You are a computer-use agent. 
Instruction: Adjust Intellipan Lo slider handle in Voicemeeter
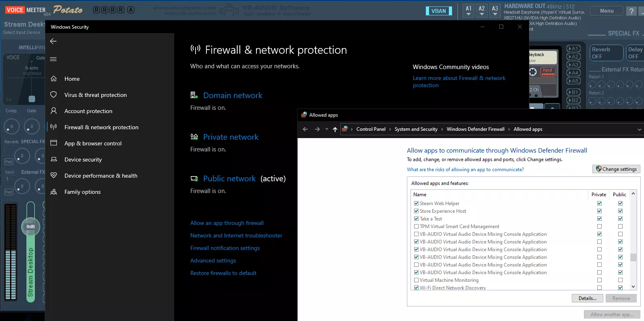pyautogui.click(x=32, y=99)
